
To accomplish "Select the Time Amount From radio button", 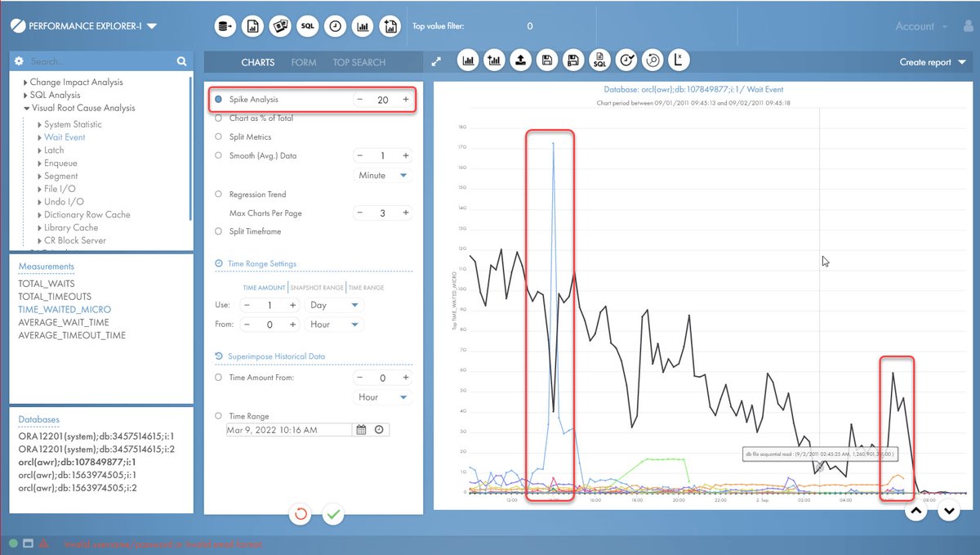I will 219,378.
